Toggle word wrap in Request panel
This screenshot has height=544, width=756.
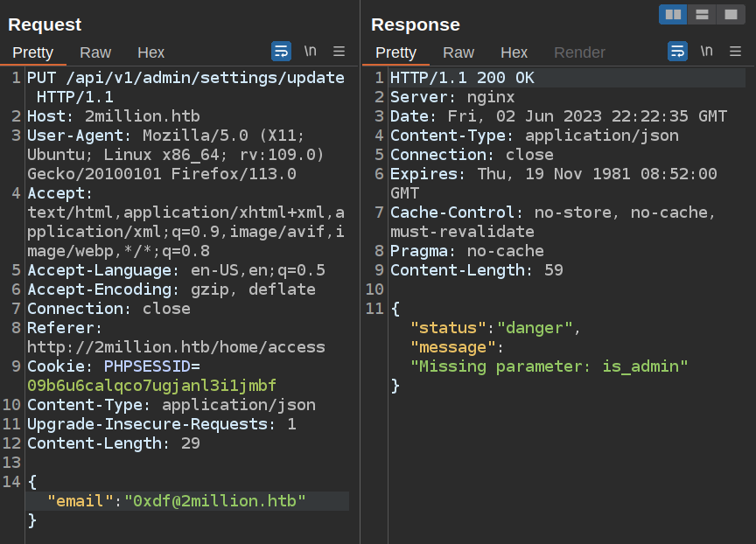click(x=281, y=52)
